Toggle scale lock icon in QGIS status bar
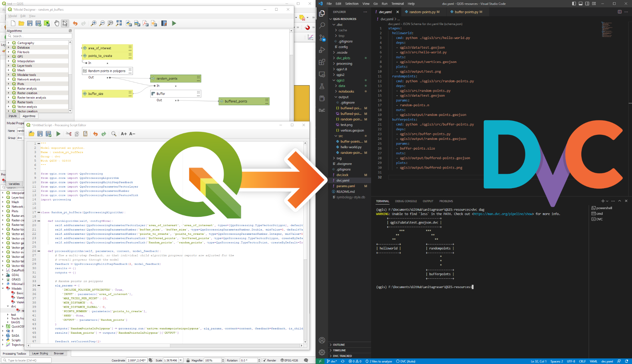 pos(188,360)
